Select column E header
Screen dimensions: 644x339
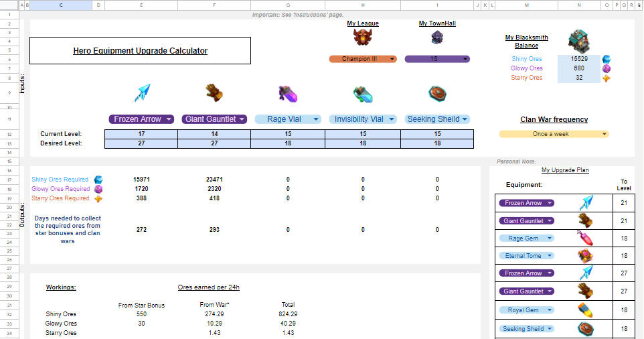[141, 5]
